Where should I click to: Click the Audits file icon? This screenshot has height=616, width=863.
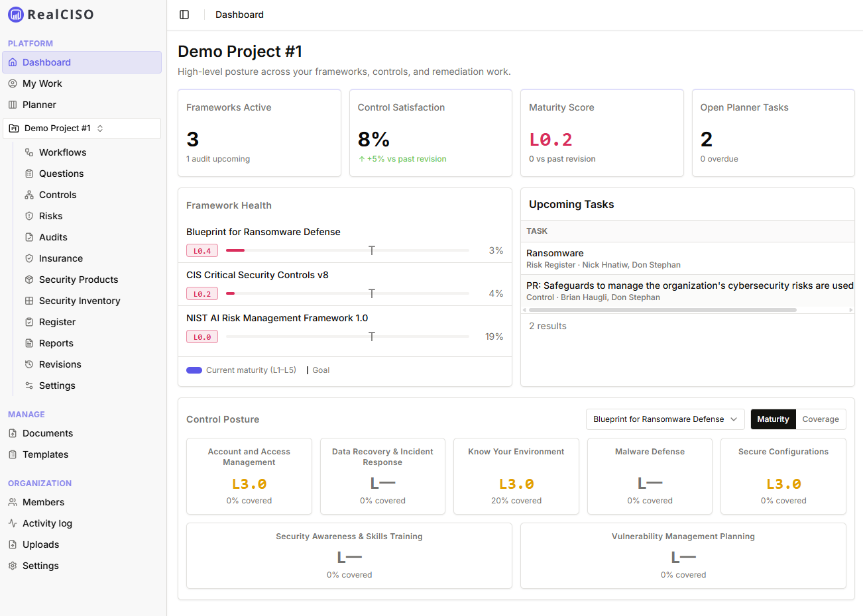click(29, 237)
